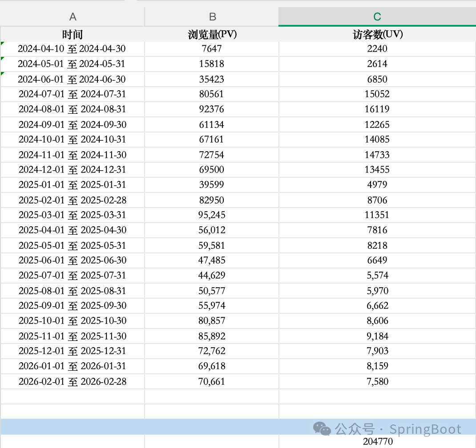Click UV value 4979
The height and width of the screenshot is (448, 476).
point(377,185)
